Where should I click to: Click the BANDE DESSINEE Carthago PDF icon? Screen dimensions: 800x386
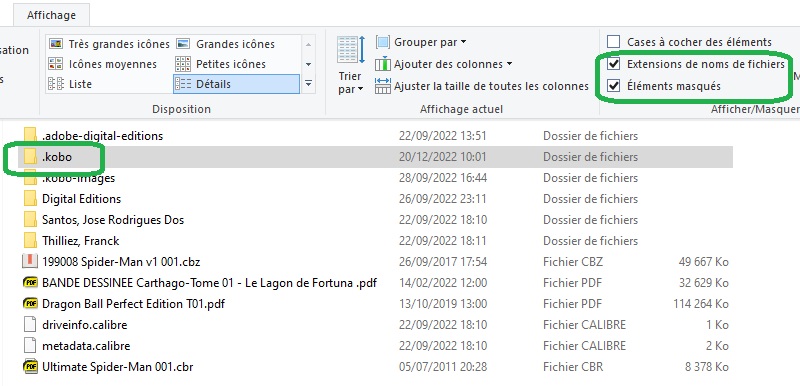pyautogui.click(x=31, y=282)
